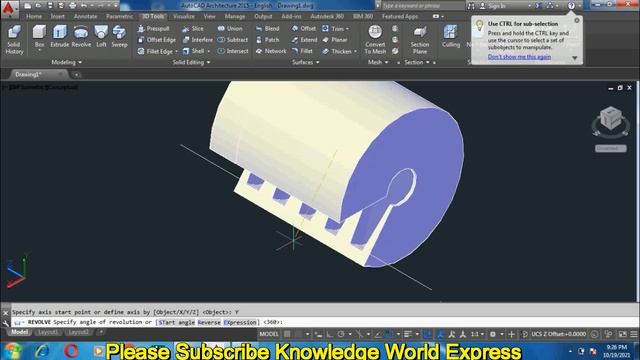Click the Subtract boolean tool

[x=232, y=40]
